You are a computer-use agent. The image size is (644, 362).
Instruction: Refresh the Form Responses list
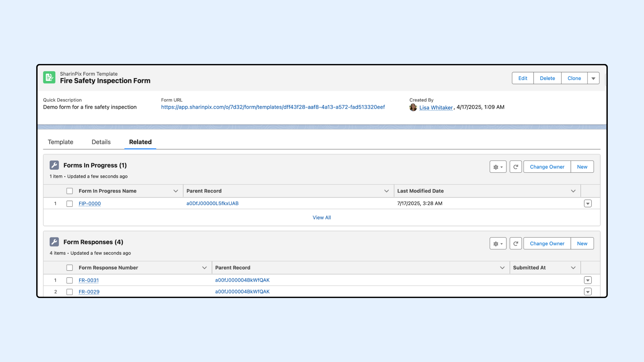click(516, 244)
